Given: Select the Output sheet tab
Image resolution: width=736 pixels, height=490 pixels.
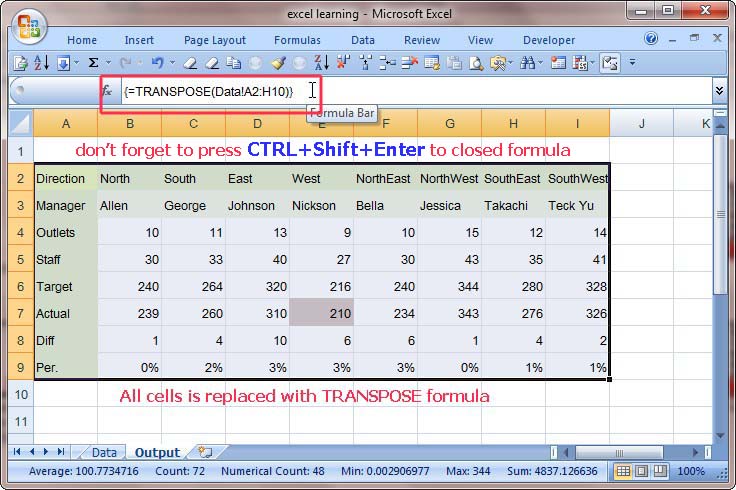Looking at the screenshot, I should point(157,452).
